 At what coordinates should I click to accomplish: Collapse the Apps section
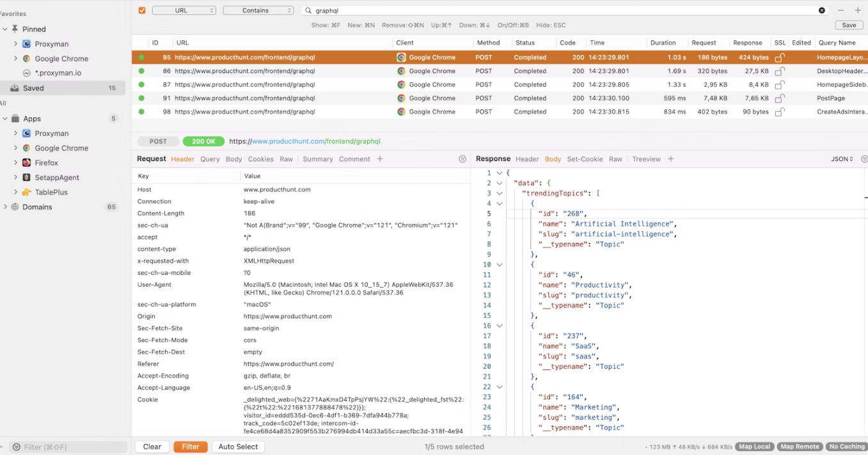click(x=5, y=119)
